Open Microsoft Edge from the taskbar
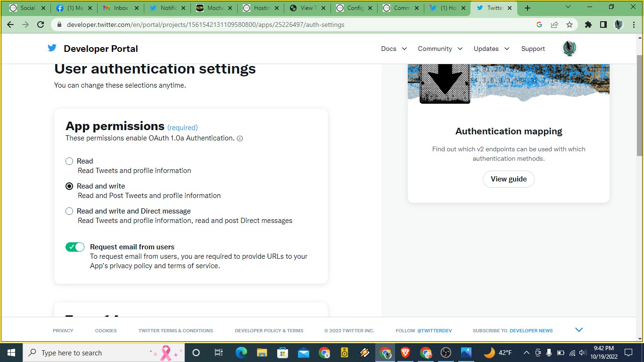The width and height of the screenshot is (644, 362). [x=241, y=353]
